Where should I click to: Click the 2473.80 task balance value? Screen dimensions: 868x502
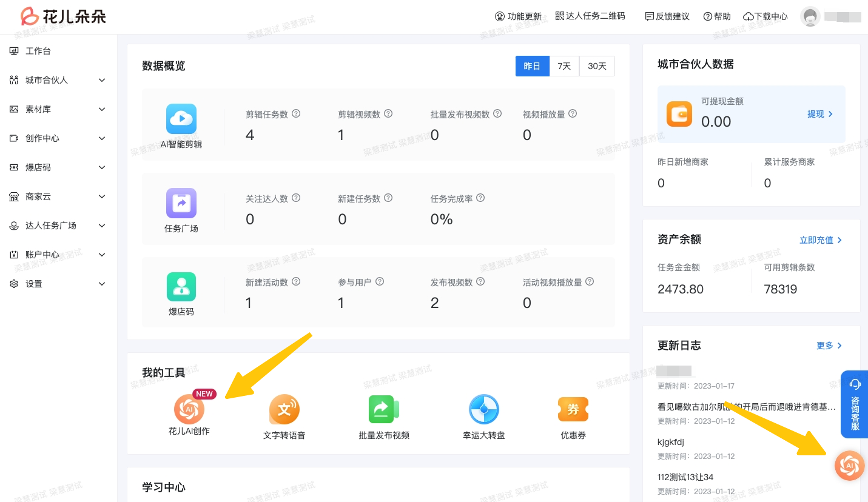point(681,289)
